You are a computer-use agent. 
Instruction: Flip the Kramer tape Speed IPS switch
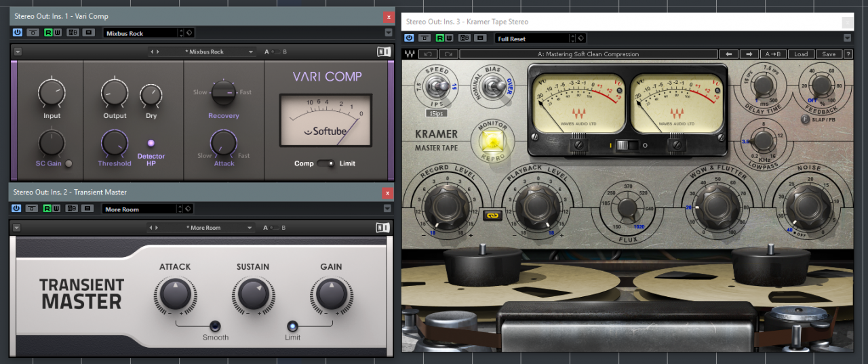(437, 86)
